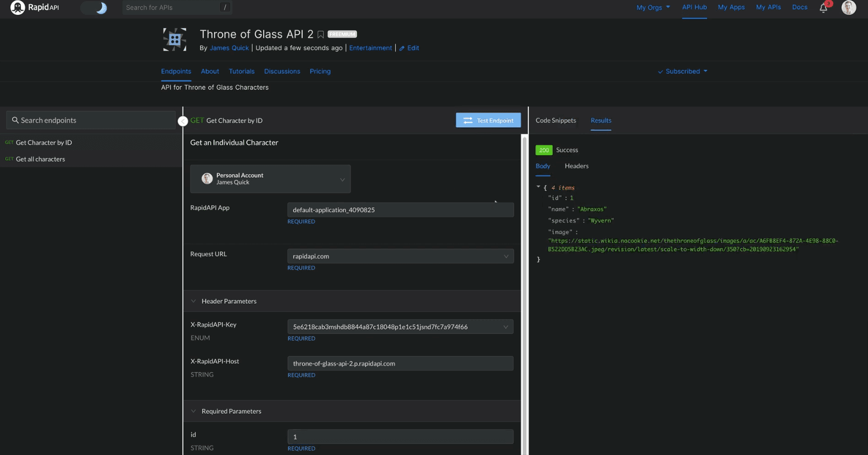Focus the Search endpoints field
The width and height of the screenshot is (868, 455).
tap(91, 120)
